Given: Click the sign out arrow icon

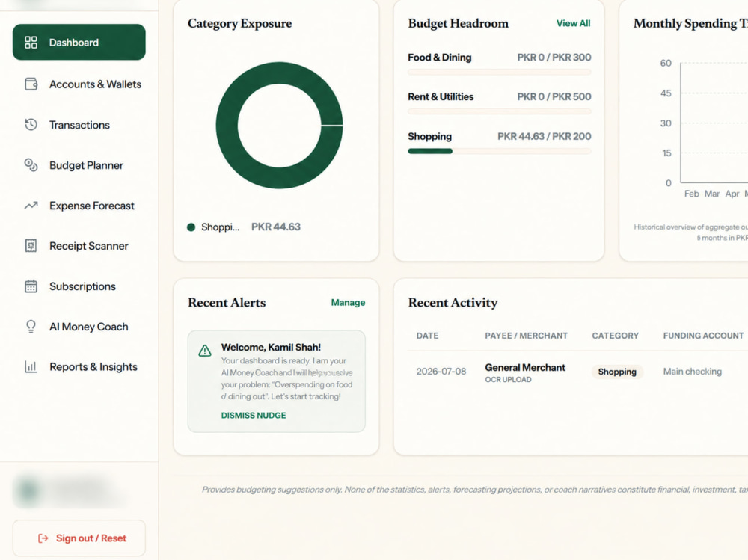Looking at the screenshot, I should (x=43, y=538).
